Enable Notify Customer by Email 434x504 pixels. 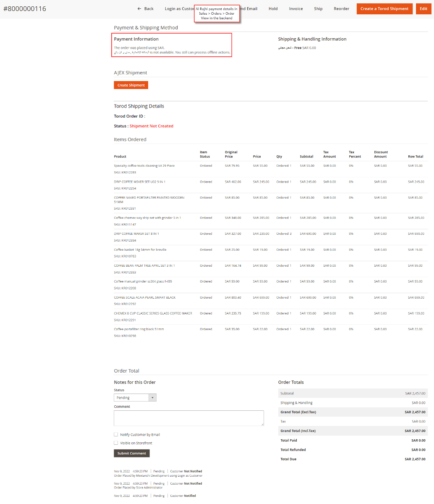click(116, 434)
